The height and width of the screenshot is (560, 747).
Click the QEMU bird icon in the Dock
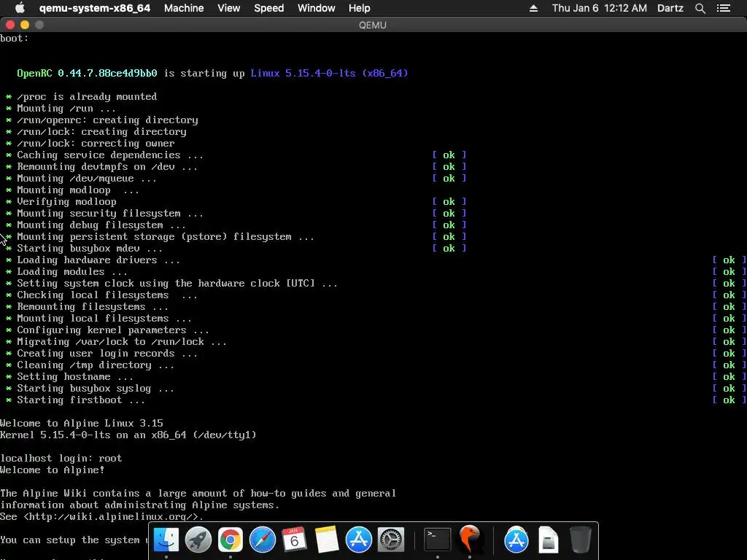click(470, 540)
